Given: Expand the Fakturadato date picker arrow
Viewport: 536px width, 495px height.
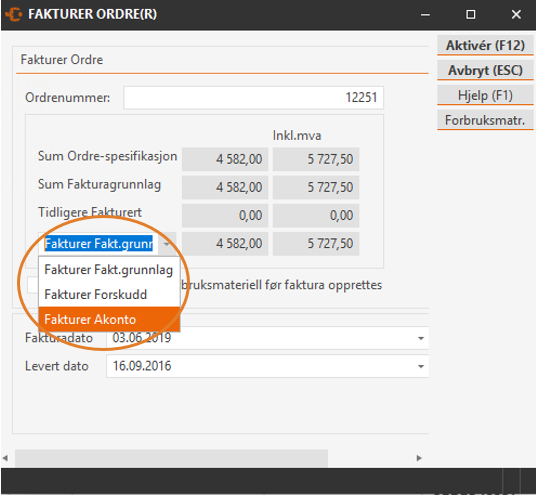Looking at the screenshot, I should pyautogui.click(x=421, y=338).
